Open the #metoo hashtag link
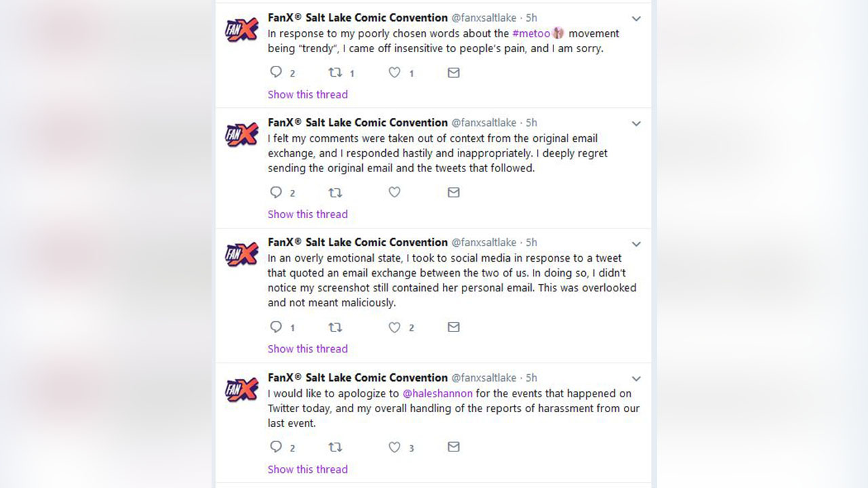This screenshot has width=868, height=488. 531,33
